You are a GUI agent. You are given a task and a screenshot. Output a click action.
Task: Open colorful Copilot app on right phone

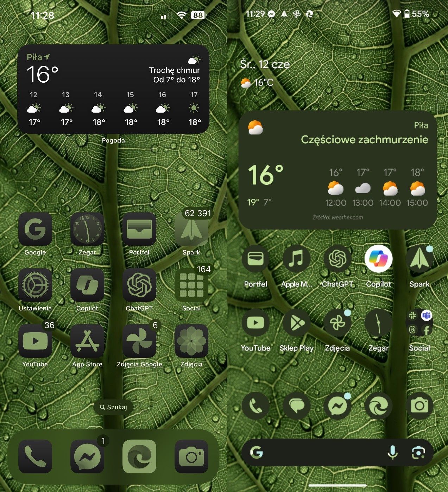378,259
